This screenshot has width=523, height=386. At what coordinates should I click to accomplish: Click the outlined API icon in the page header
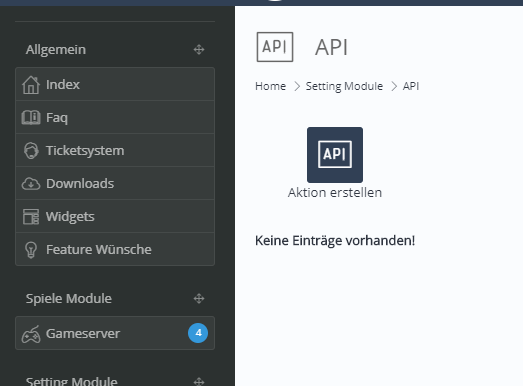275,47
